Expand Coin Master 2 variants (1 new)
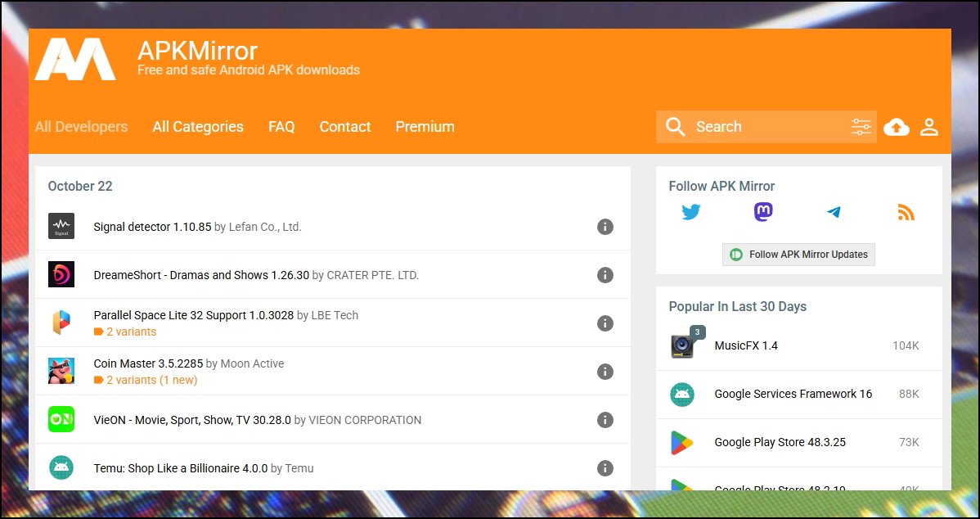This screenshot has width=980, height=519. point(146,380)
